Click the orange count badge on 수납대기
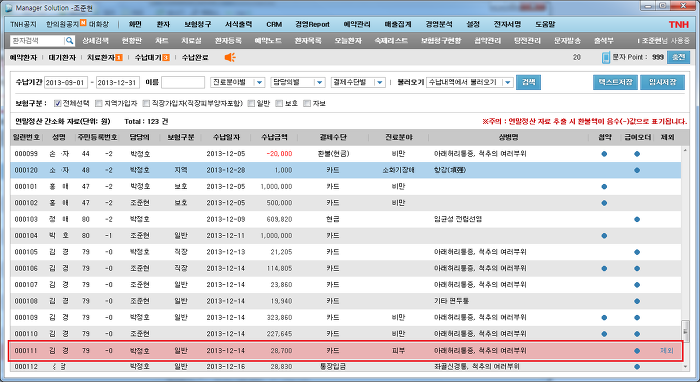Viewport: 700px width, 382px height. pos(166,57)
